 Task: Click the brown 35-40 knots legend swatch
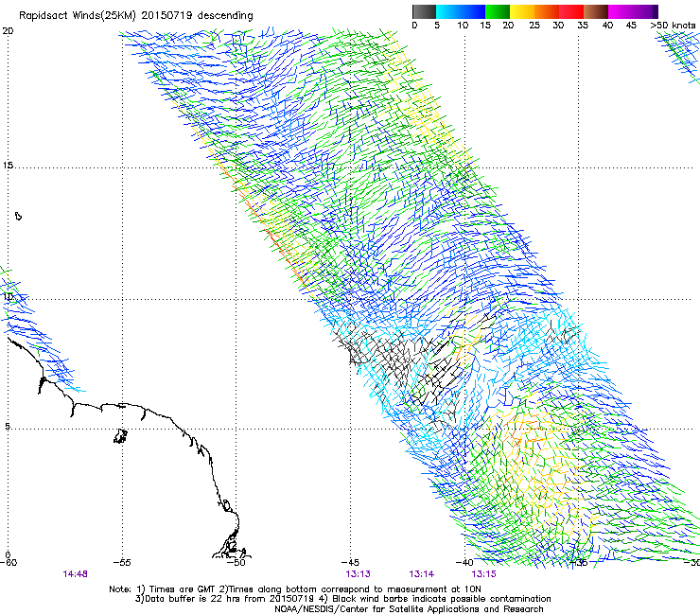(x=596, y=11)
